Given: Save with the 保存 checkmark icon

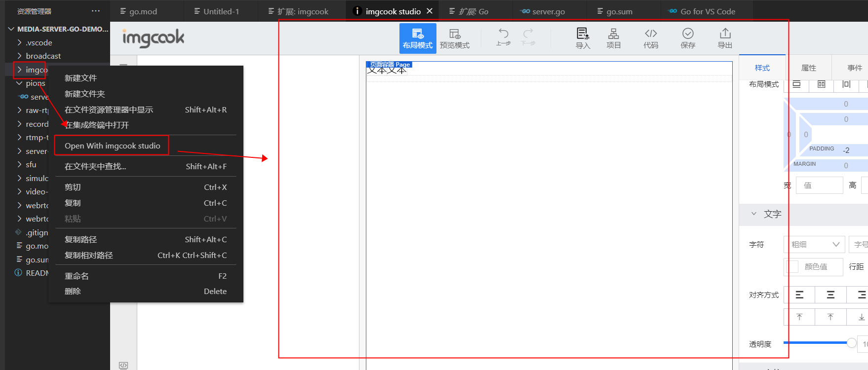Looking at the screenshot, I should pos(688,38).
